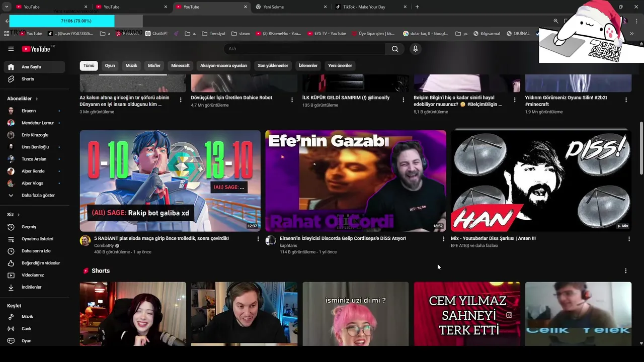Click the page vertical scrollbar
This screenshot has height=362, width=644.
point(641,149)
